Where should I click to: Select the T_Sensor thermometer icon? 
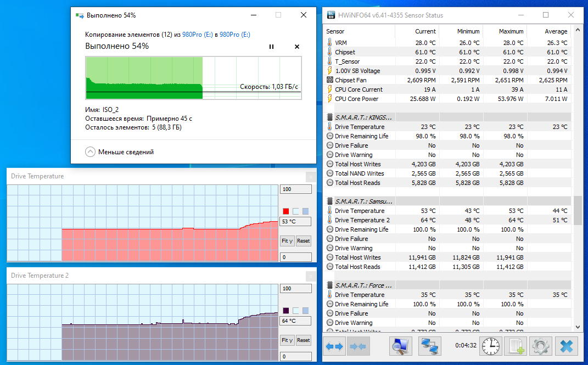coord(329,61)
